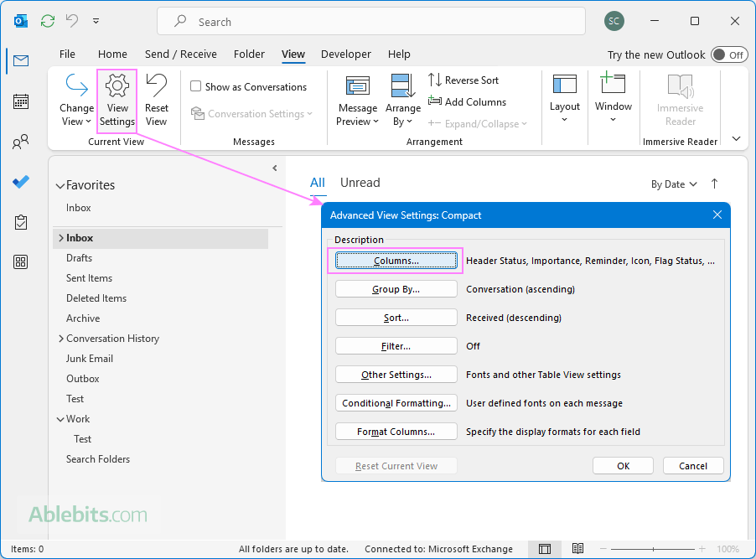This screenshot has height=559, width=756.
Task: Select the Drafts folder
Action: [x=79, y=258]
